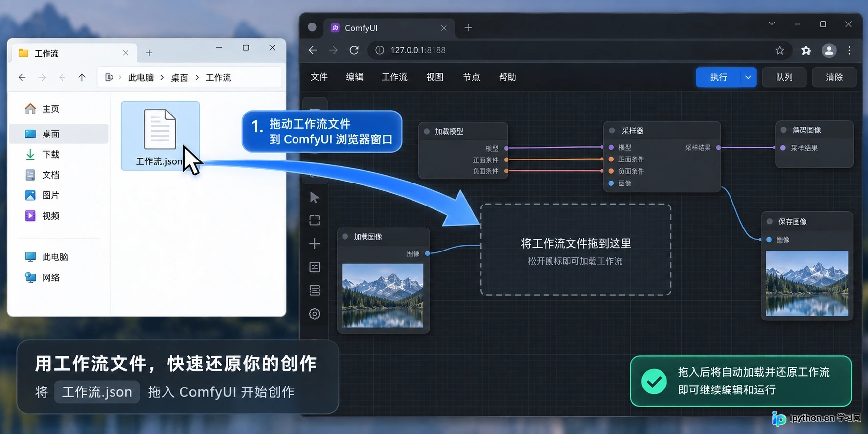
Task: Toggle the collapse dot on 加载图像 node
Action: point(345,236)
